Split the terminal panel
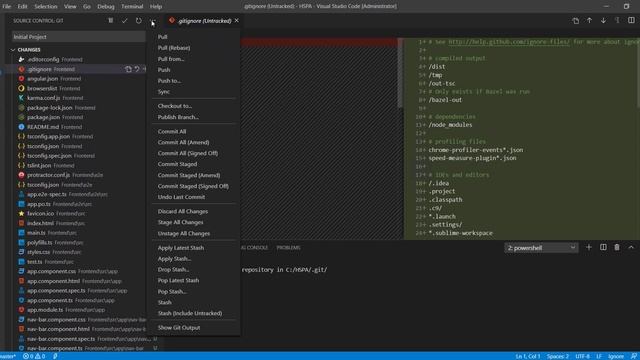The width and height of the screenshot is (640, 360). (603, 247)
